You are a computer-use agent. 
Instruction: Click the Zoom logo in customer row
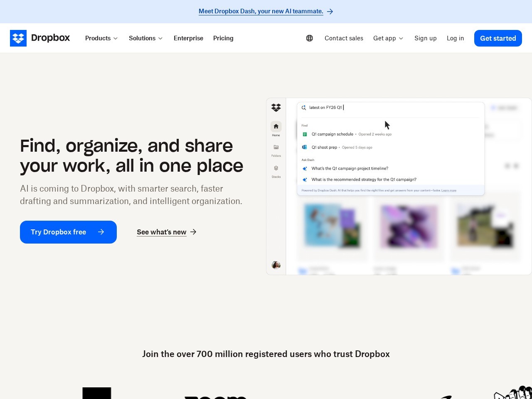click(216, 397)
